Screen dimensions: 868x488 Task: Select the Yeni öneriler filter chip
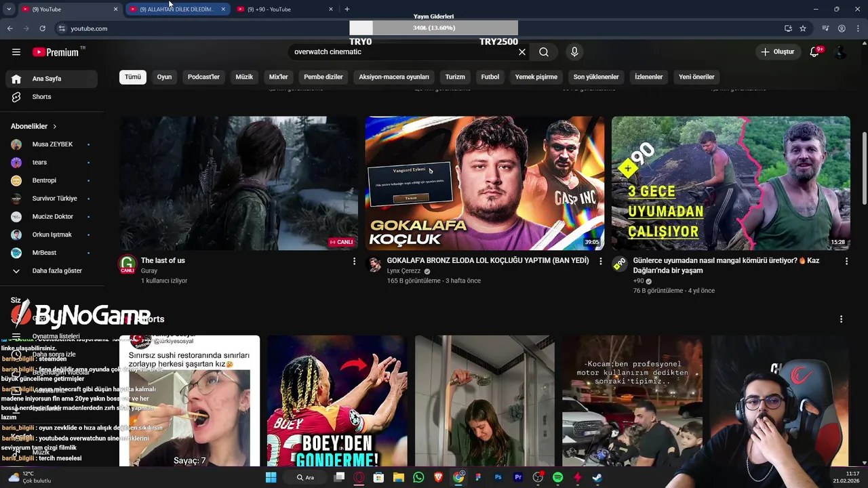[x=696, y=77]
